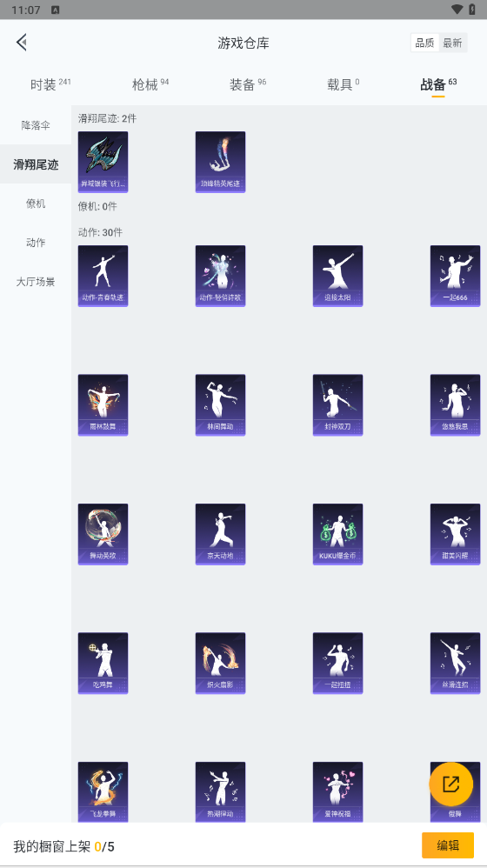Open the 迎接太阳 emote item
The image size is (487, 868).
click(x=337, y=276)
